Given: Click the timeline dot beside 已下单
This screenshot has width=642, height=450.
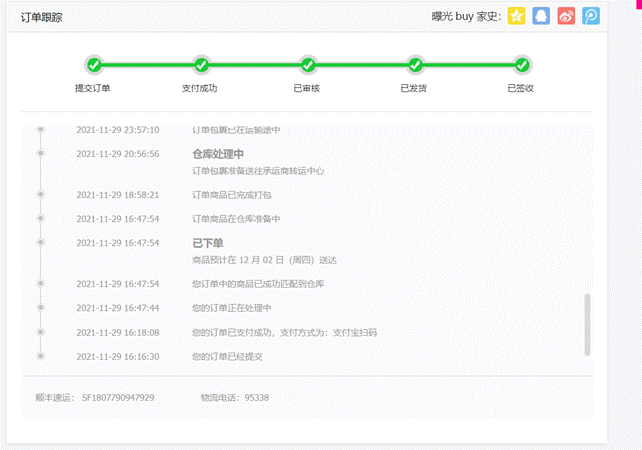Looking at the screenshot, I should coord(41,242).
